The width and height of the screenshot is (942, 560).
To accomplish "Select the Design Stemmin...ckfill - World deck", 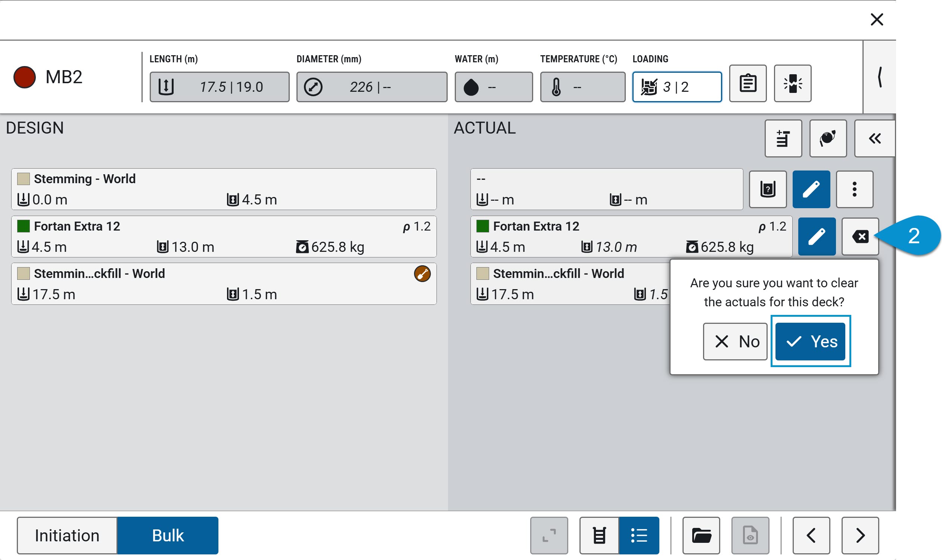I will coord(224,284).
